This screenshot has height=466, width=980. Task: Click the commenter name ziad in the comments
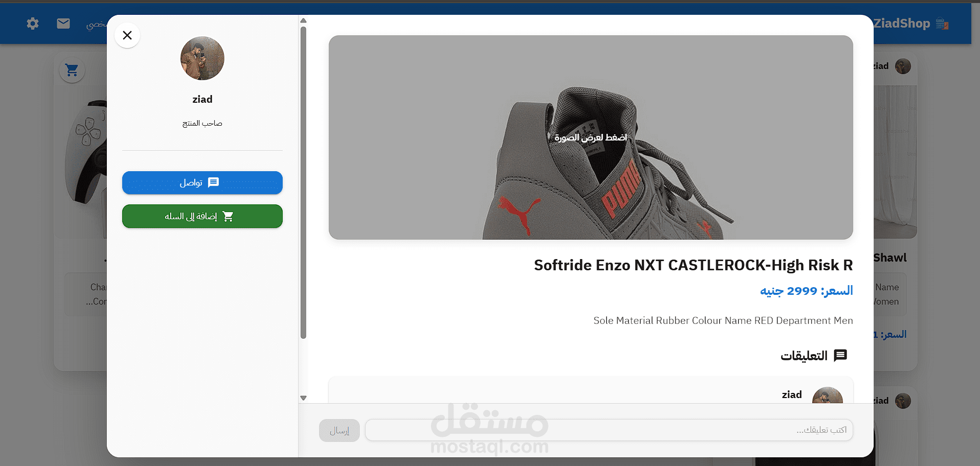point(791,394)
